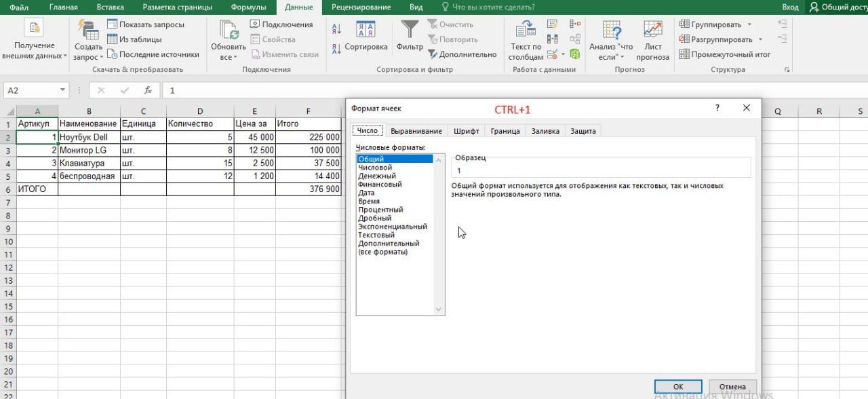The height and width of the screenshot is (399, 868).
Task: Select Дата format in the list
Action: [366, 193]
